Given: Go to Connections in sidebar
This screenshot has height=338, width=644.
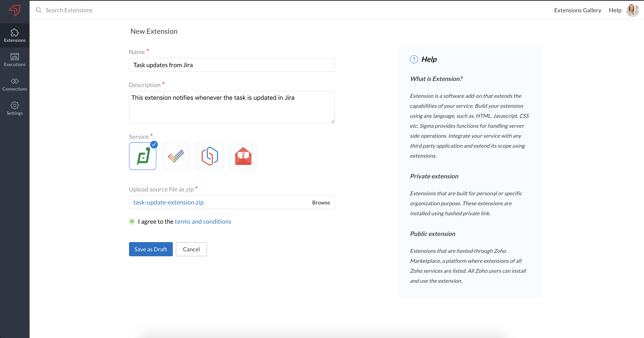Looking at the screenshot, I should (15, 84).
